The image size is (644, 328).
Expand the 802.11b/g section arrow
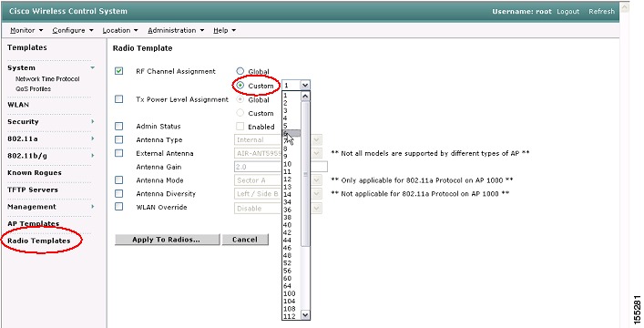(x=92, y=156)
